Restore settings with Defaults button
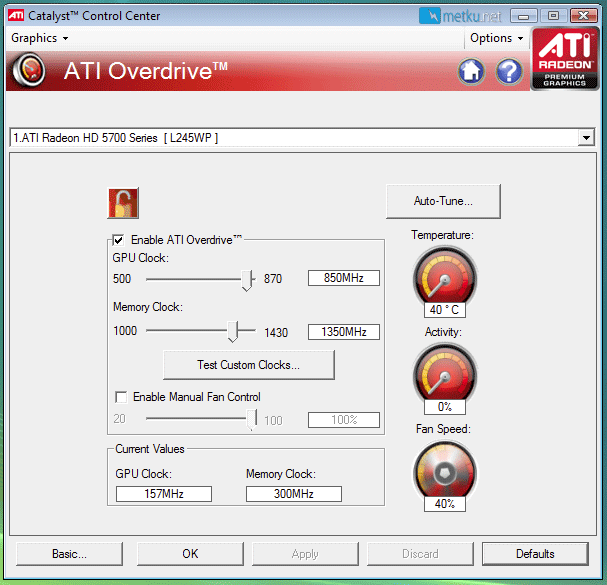 535,554
